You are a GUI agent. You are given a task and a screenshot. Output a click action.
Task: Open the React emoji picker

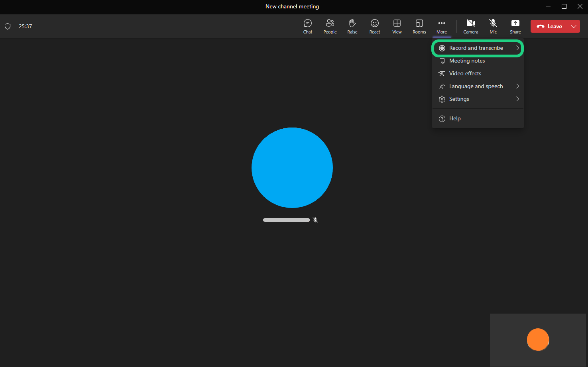pyautogui.click(x=374, y=26)
